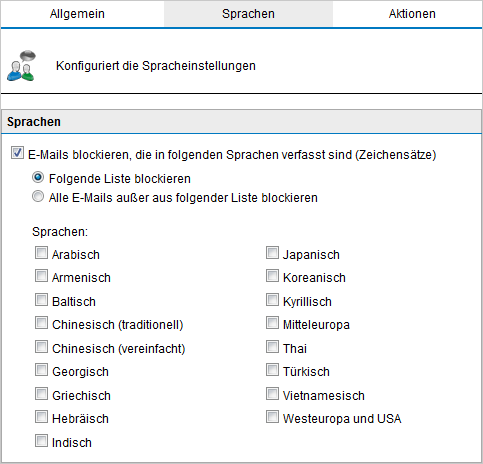
Task: Check the Kyrillisch option
Action: 272,300
